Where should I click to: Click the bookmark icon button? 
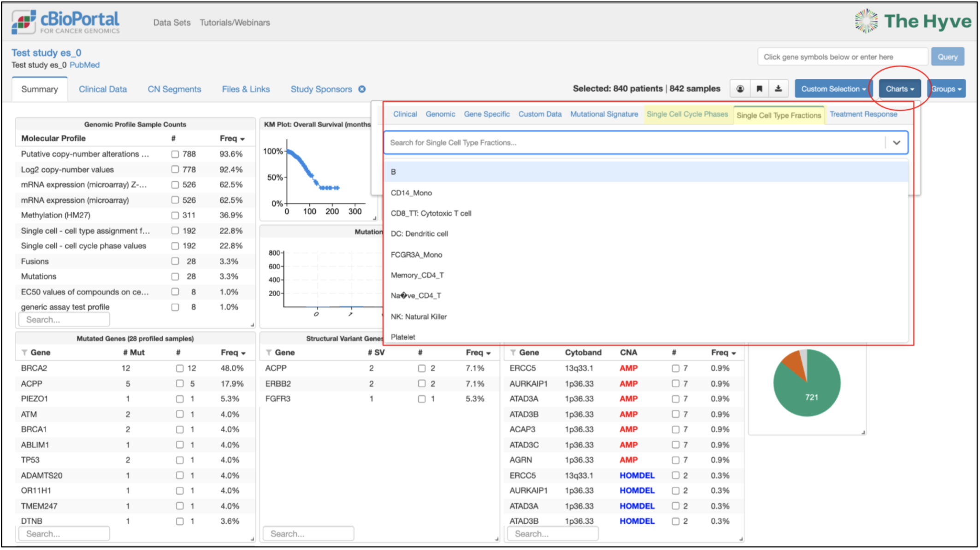point(759,89)
